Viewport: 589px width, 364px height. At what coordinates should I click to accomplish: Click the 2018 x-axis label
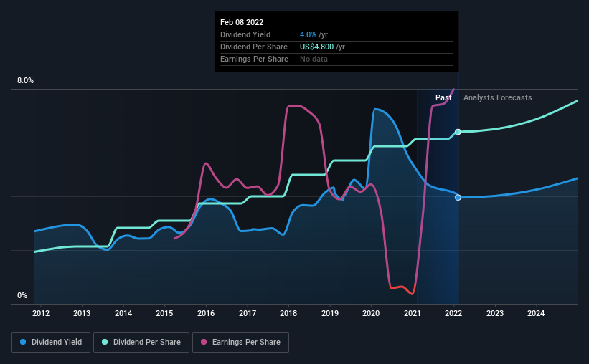[288, 313]
